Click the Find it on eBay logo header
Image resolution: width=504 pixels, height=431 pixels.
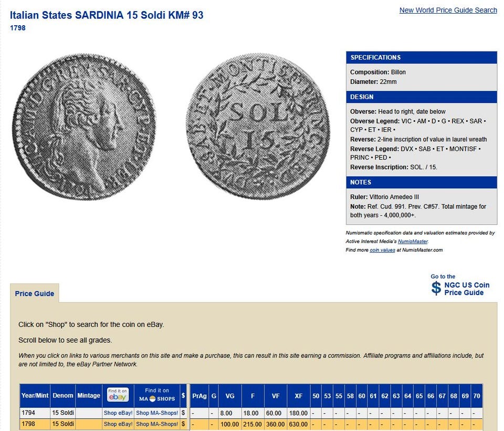(x=118, y=395)
